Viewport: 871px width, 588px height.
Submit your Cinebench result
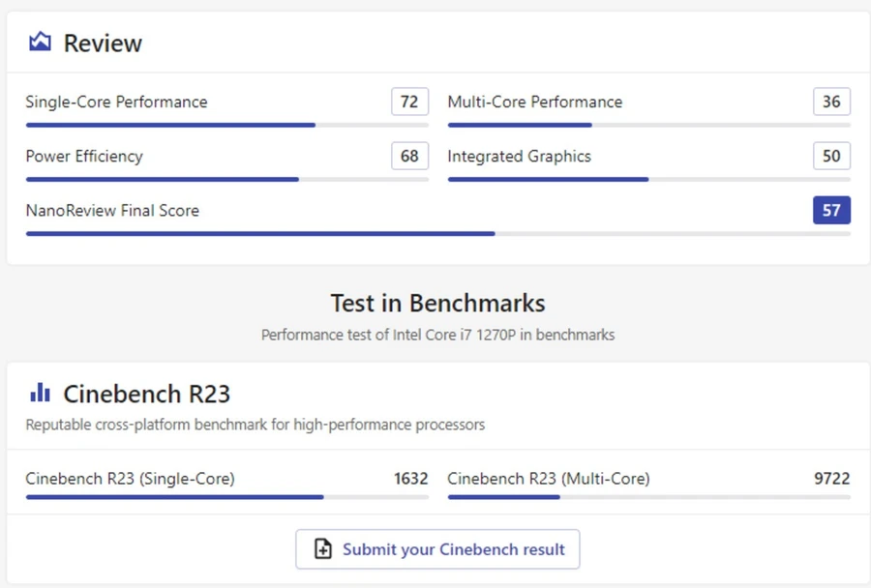437,549
